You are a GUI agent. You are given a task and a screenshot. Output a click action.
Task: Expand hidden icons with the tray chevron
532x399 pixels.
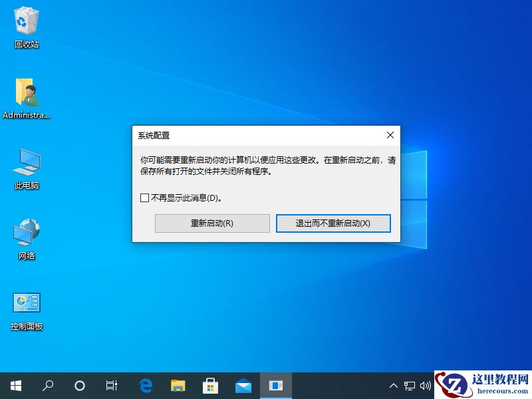394,385
